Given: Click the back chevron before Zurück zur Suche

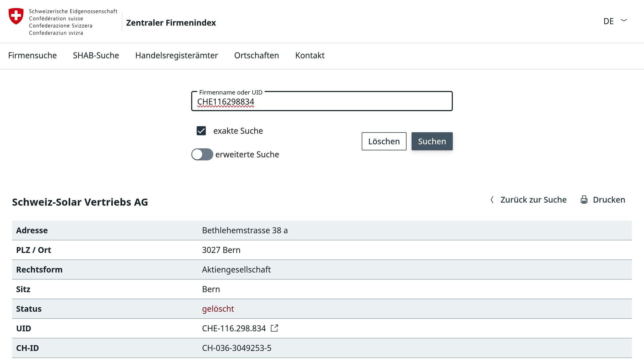Looking at the screenshot, I should tap(492, 200).
